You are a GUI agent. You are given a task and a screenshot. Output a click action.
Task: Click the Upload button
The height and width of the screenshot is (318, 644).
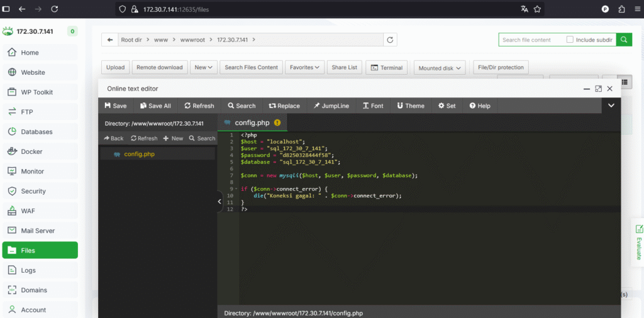[116, 67]
